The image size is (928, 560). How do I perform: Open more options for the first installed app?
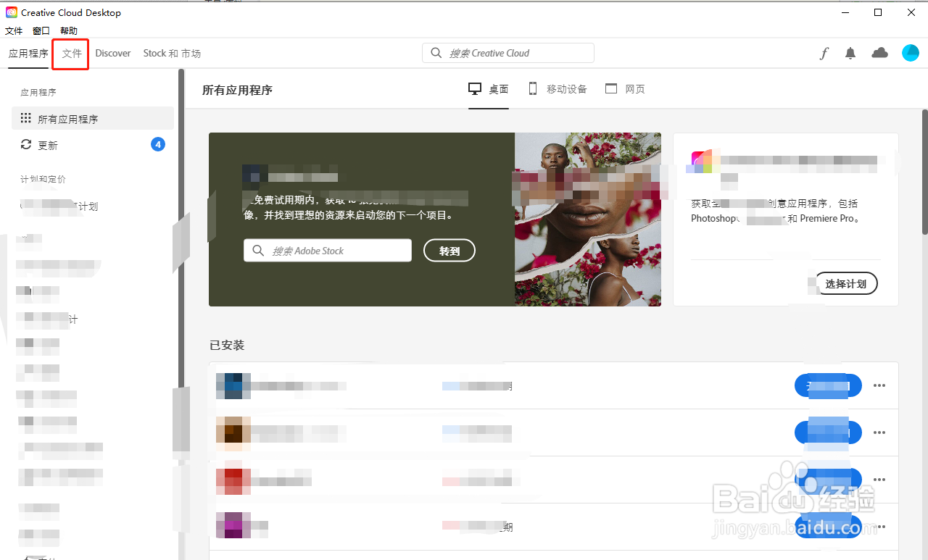879,385
